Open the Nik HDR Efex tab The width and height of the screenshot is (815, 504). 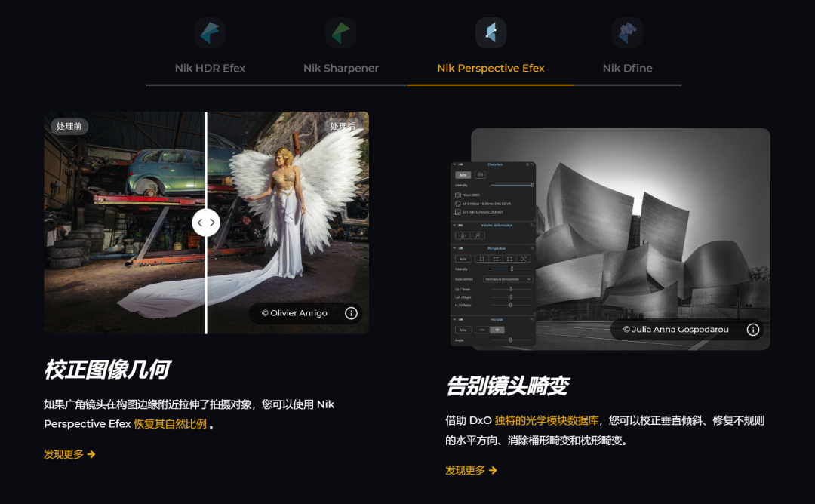210,47
